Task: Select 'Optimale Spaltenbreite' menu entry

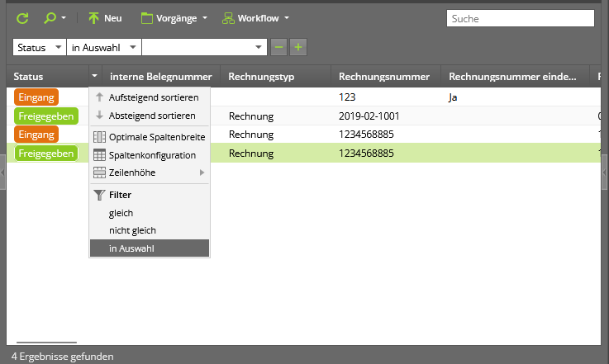Action: click(150, 137)
